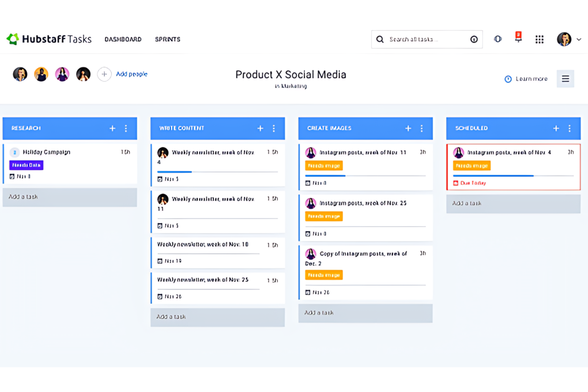Click the Add people plus circle icon
The height and width of the screenshot is (392, 588).
coord(104,74)
